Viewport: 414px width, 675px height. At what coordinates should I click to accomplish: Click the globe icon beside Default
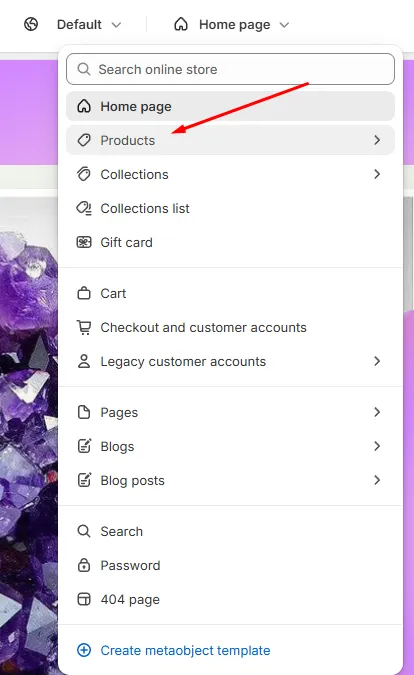click(x=31, y=25)
